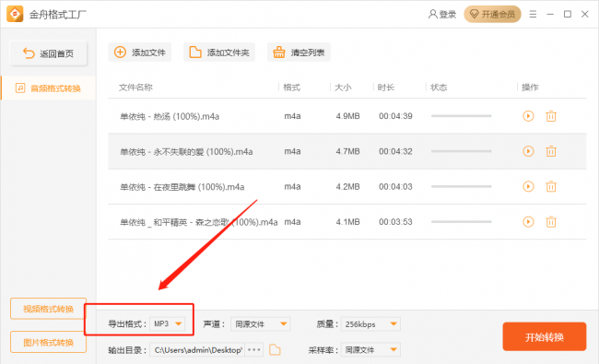Click the 00:04:32 duration cell
This screenshot has height=364, width=599.
pos(395,151)
